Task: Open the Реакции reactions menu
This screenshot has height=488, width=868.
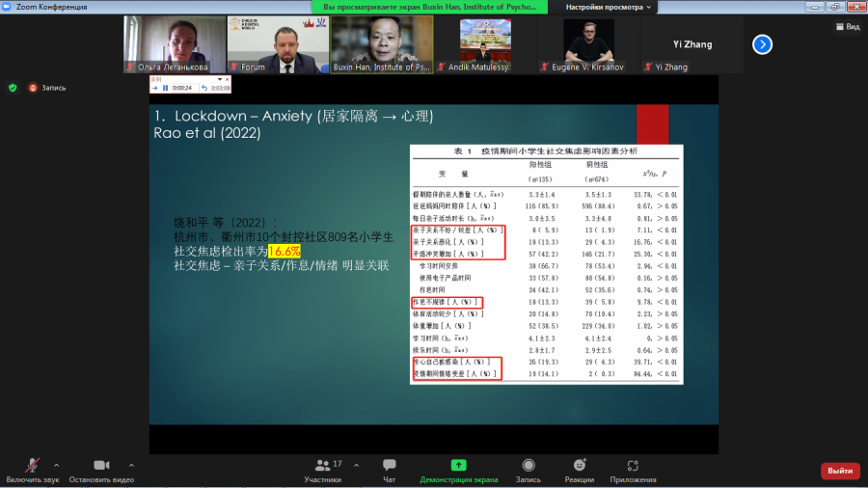Action: [579, 471]
